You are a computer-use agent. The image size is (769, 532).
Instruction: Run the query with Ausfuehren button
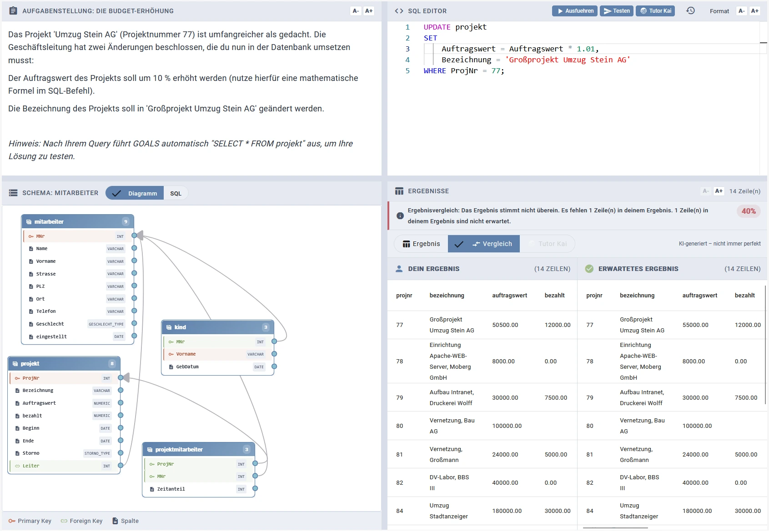575,10
